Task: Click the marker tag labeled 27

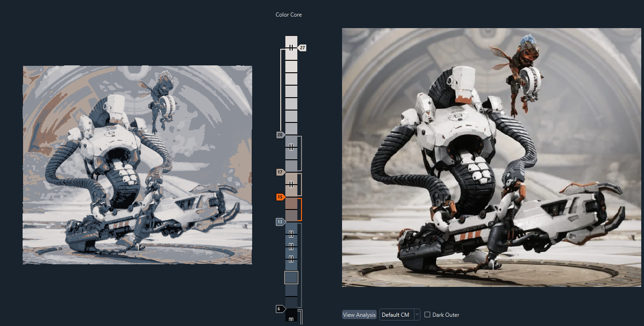Action: pyautogui.click(x=302, y=48)
